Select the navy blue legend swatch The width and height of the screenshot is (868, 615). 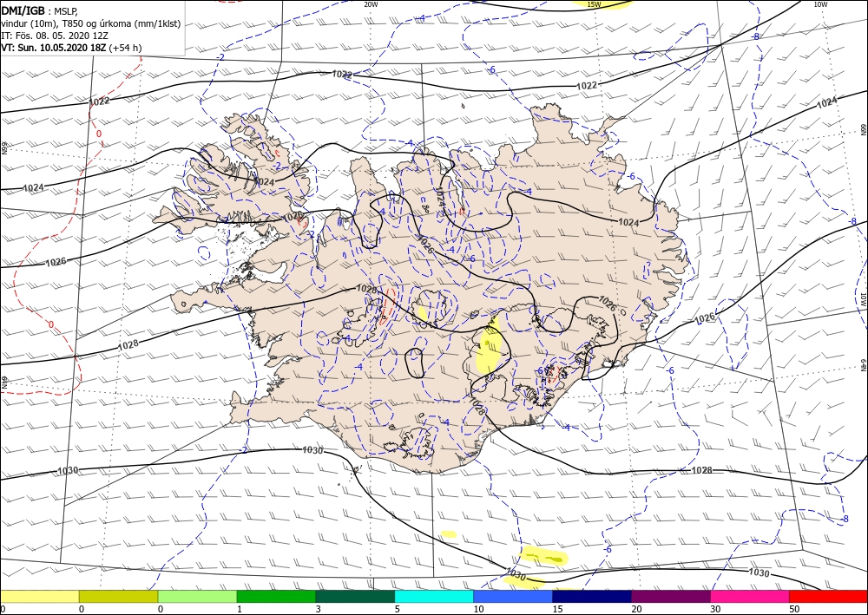coord(592,596)
